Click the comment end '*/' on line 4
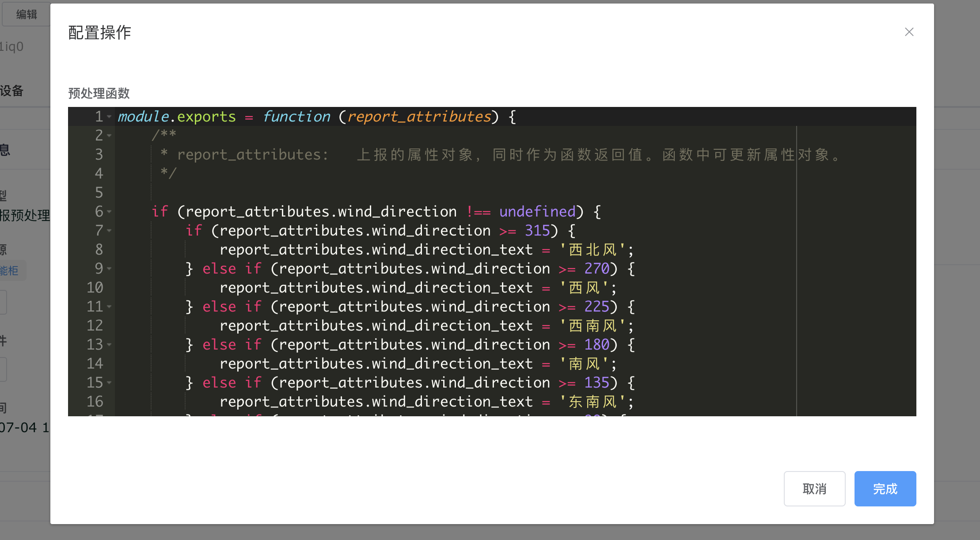980x540 pixels. [x=168, y=173]
